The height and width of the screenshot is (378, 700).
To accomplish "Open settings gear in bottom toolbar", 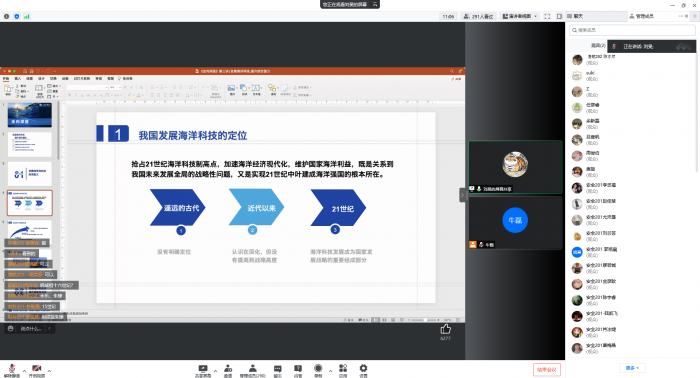I will tap(363, 368).
